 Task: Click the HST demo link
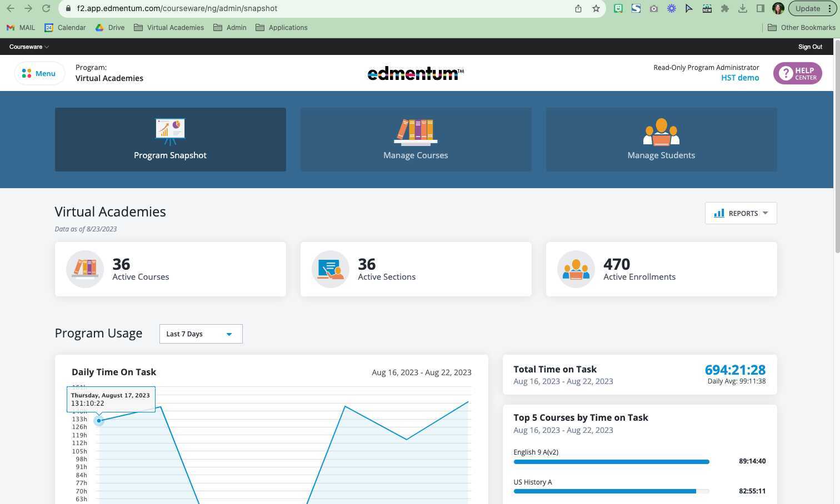[x=739, y=78]
